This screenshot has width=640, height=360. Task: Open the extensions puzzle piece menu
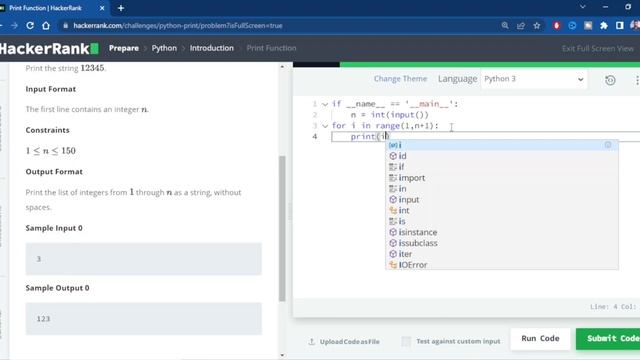[x=604, y=25]
